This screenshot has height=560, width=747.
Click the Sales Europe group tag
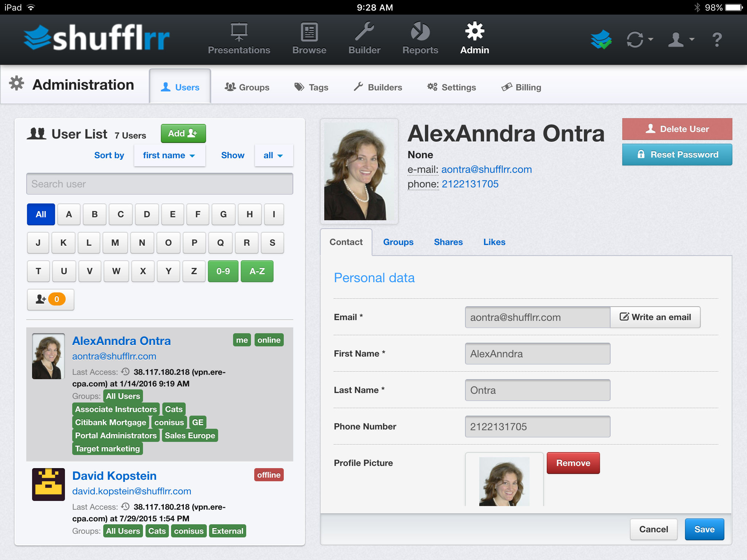190,435
